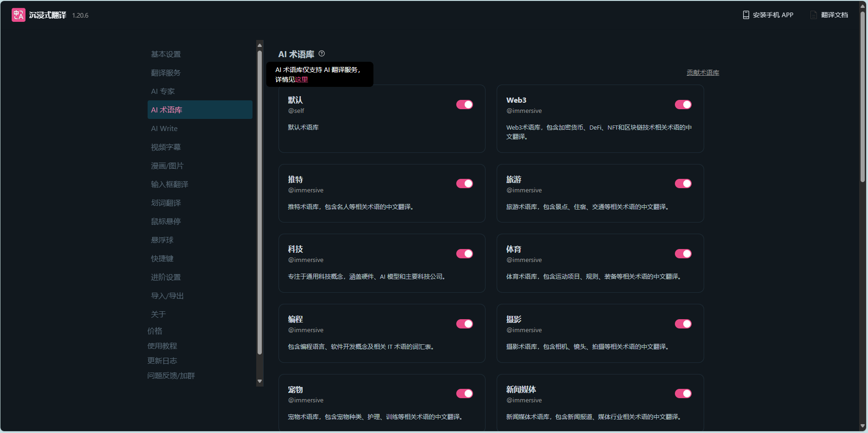
Task: Click the main page vertical scrollbar
Action: click(x=862, y=98)
